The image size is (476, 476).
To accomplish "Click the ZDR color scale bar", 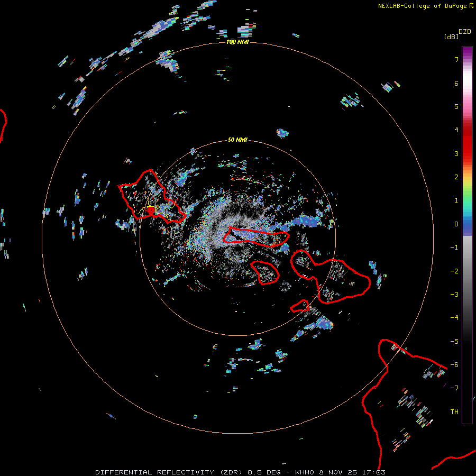I will (x=467, y=235).
